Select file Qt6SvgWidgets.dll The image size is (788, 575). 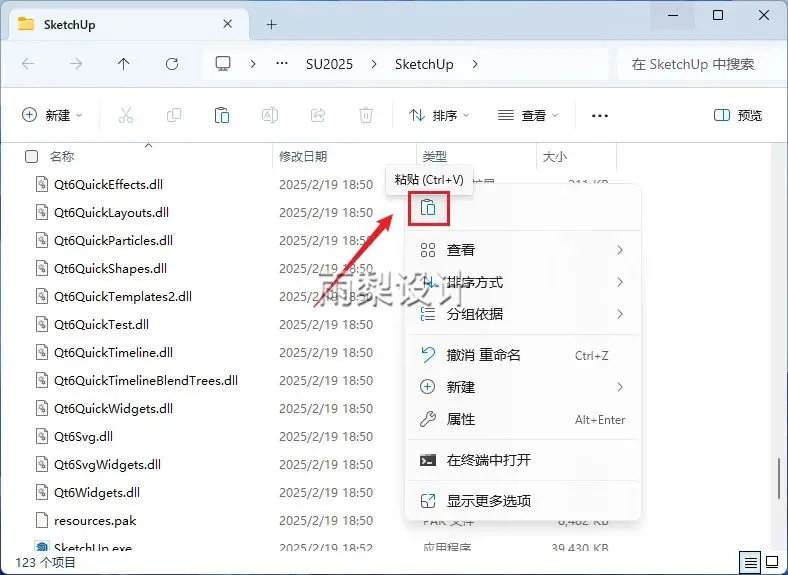point(107,464)
